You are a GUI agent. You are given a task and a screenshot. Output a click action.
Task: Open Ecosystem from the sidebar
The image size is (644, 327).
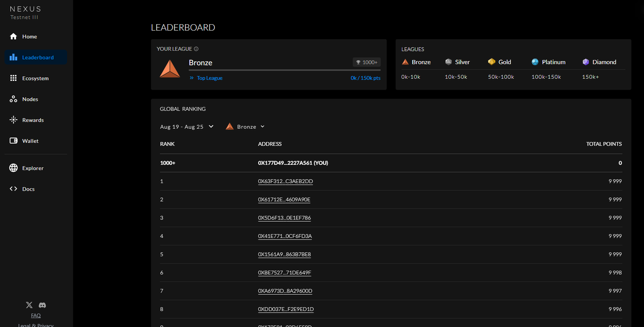click(35, 78)
